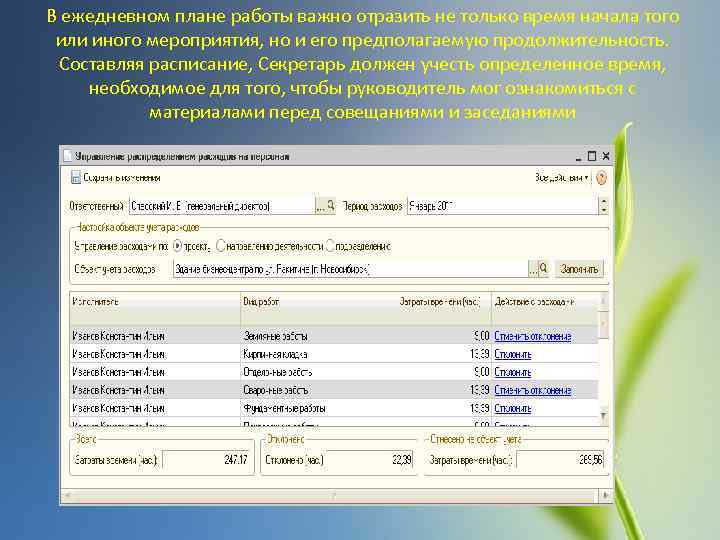The height and width of the screenshot is (540, 720).
Task: Select the Фундаментные работы cell
Action: coord(319,408)
